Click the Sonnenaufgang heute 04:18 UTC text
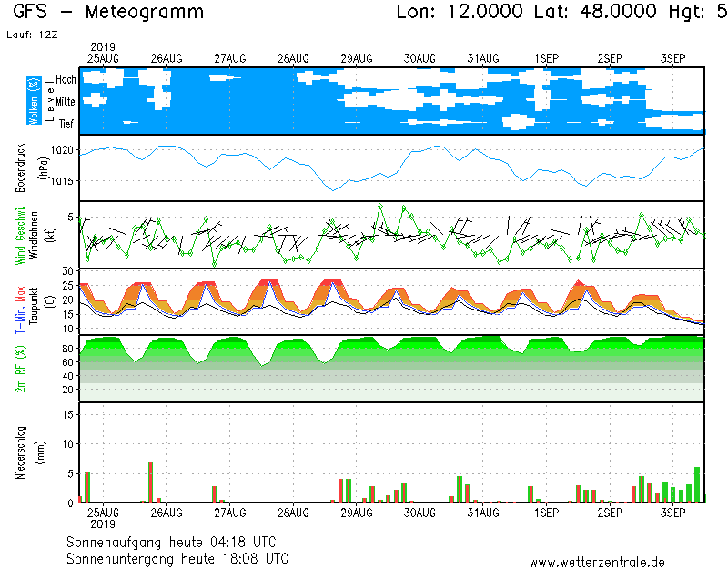This screenshot has width=728, height=569. point(177,542)
